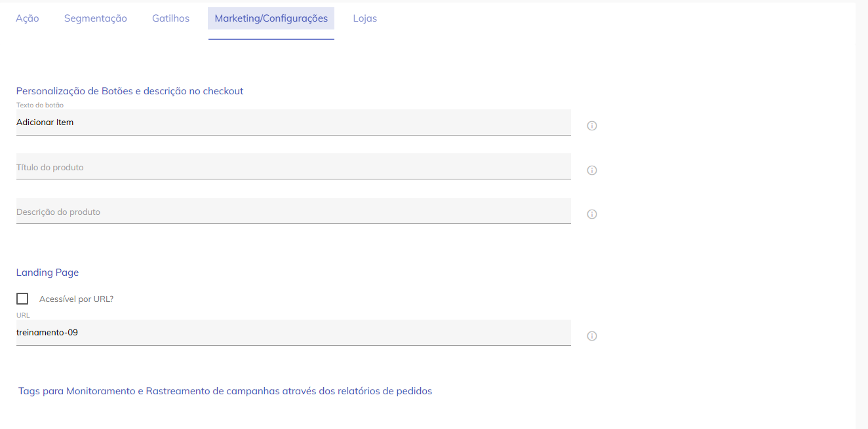Open the Lojas tab

(365, 18)
